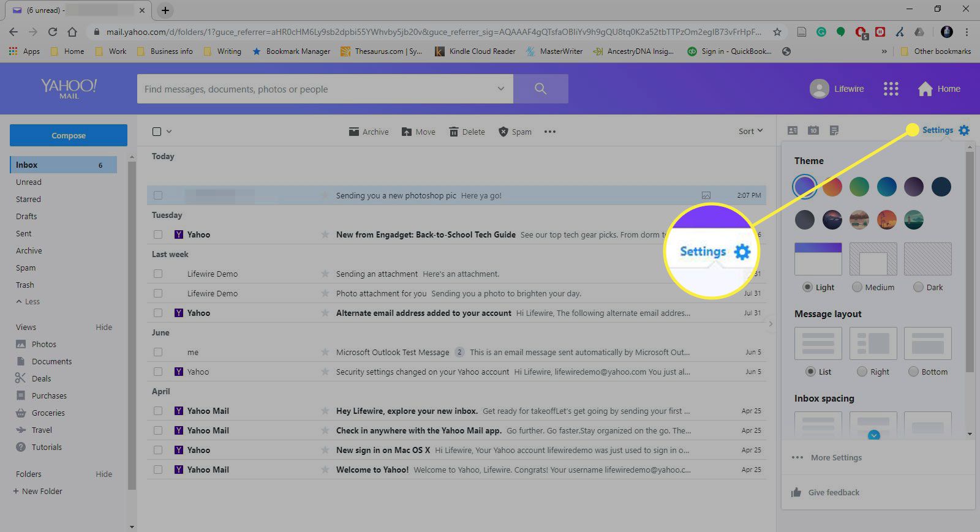Screen dimensions: 980x532
Task: Select the Dark theme radio button
Action: [918, 287]
